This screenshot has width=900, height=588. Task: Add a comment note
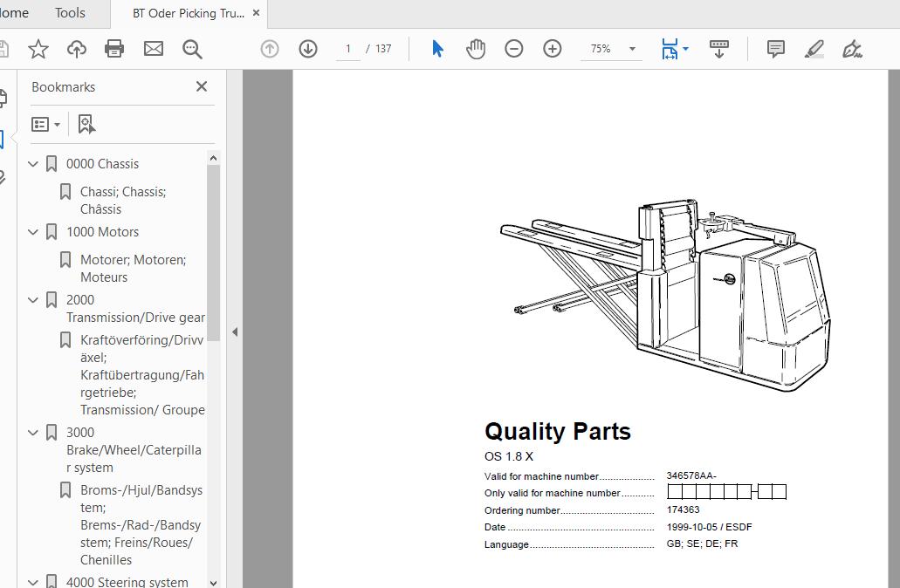click(775, 50)
